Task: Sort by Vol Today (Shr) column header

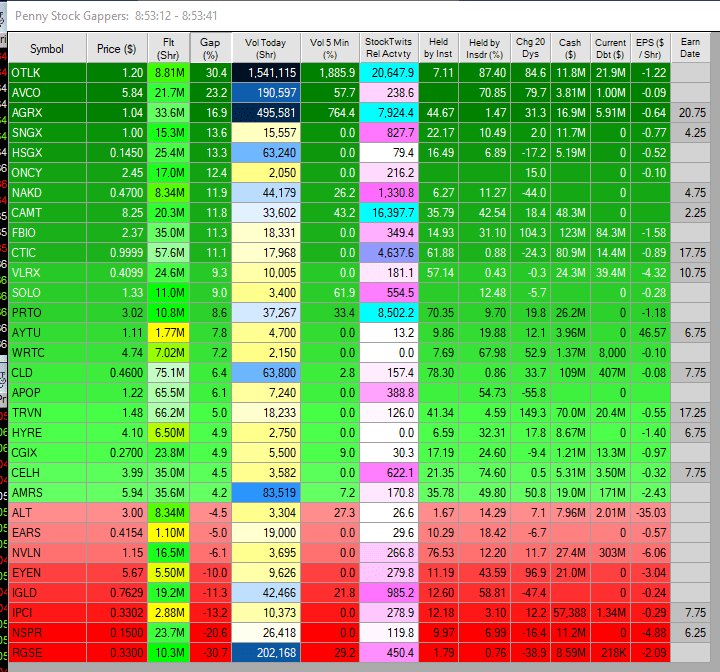Action: 266,48
